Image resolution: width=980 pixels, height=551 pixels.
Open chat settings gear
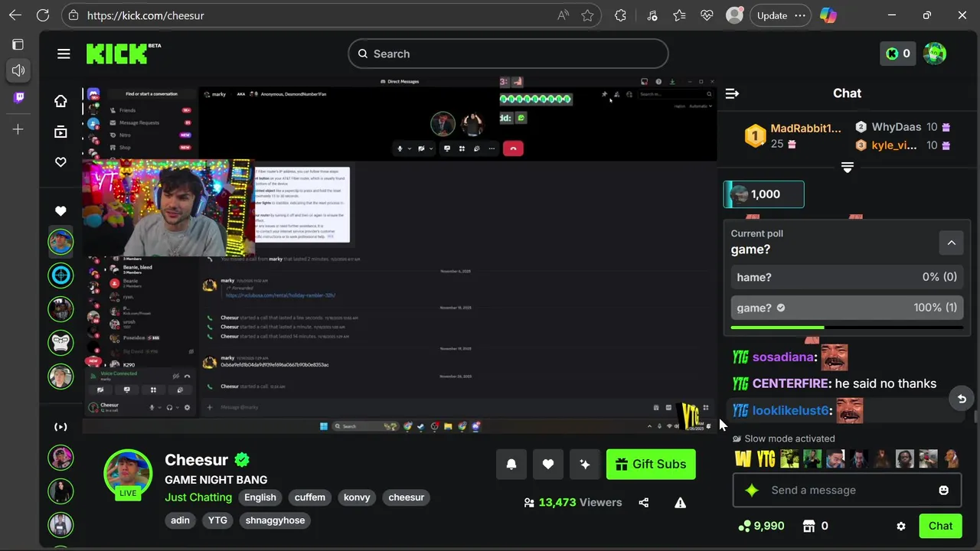point(901,527)
